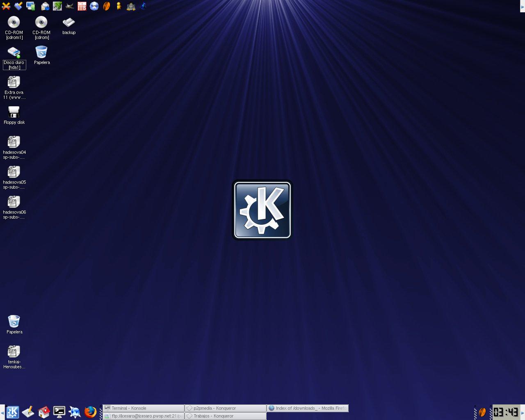Open the Home folder icon in the panel
Viewport: 525px width, 420px height.
(x=44, y=412)
